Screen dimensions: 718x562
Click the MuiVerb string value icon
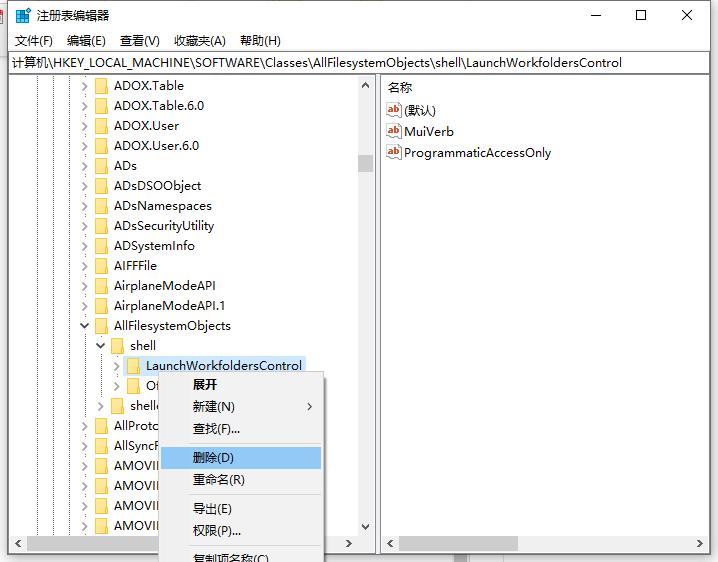[394, 131]
